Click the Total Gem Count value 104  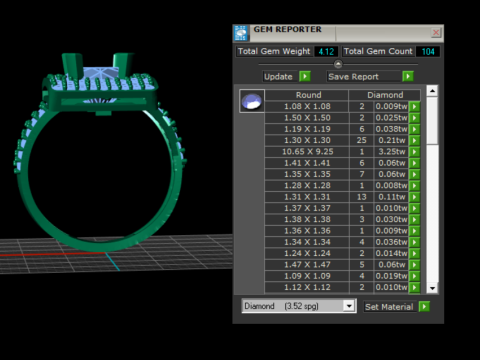tap(428, 52)
